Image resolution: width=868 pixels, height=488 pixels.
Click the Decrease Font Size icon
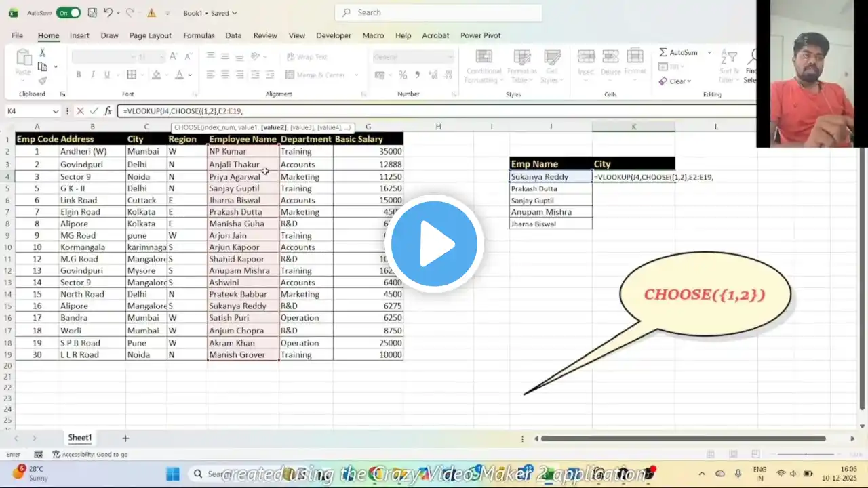click(x=188, y=57)
